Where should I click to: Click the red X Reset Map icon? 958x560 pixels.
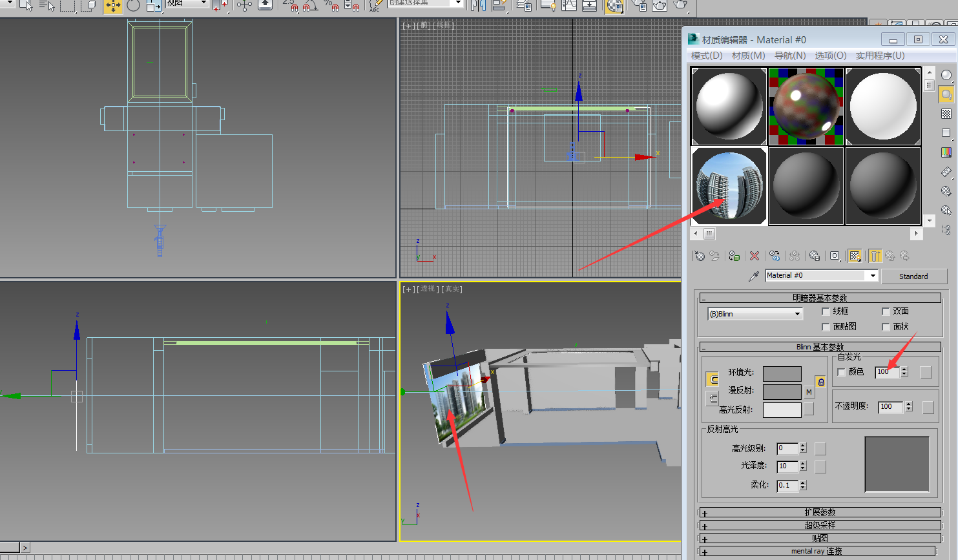pyautogui.click(x=754, y=256)
